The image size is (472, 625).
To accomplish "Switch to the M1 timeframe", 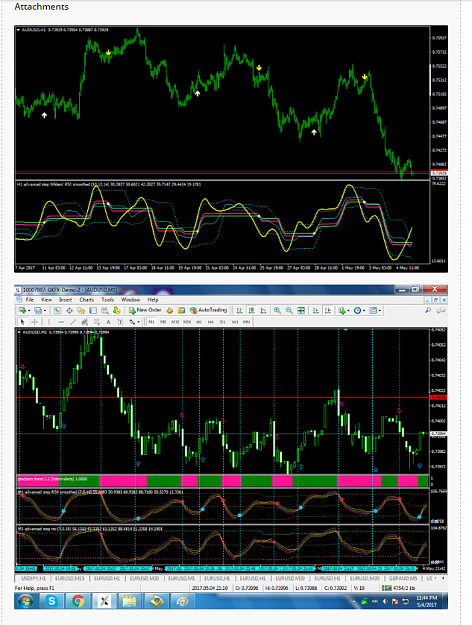I will pyautogui.click(x=151, y=322).
